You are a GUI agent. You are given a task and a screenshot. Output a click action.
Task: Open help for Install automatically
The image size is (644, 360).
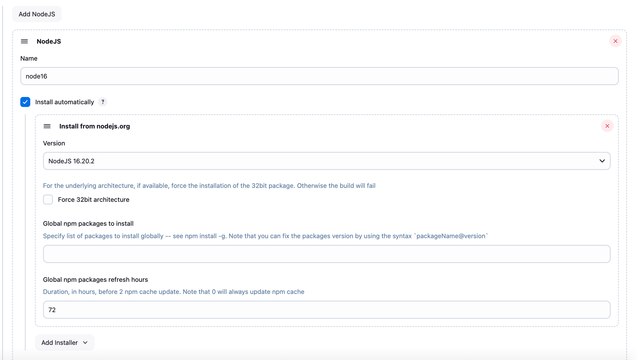103,102
